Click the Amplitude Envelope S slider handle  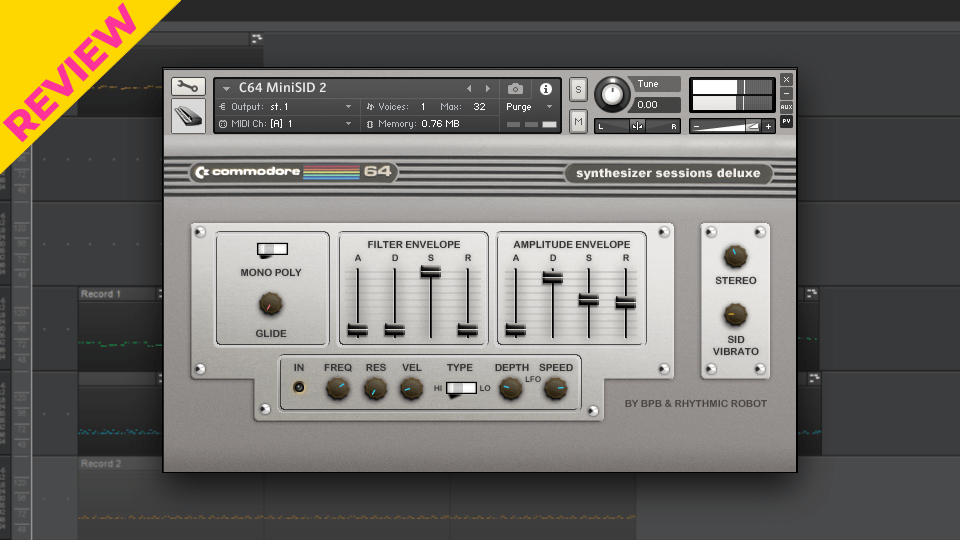click(589, 300)
